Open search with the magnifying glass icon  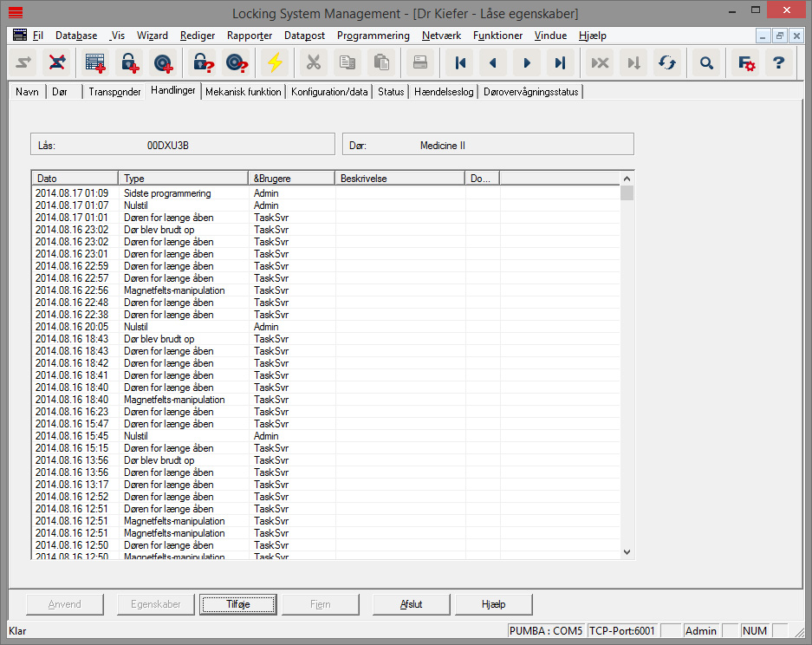(x=707, y=62)
